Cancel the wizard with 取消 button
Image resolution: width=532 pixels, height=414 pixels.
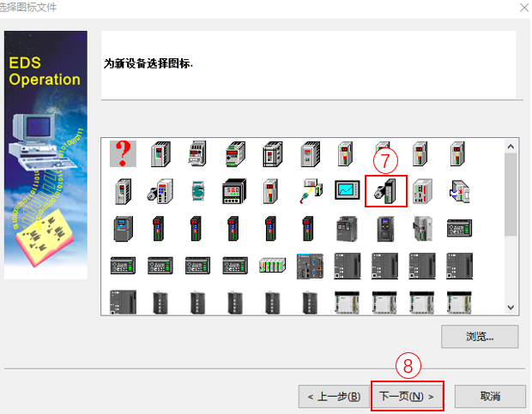pos(490,396)
